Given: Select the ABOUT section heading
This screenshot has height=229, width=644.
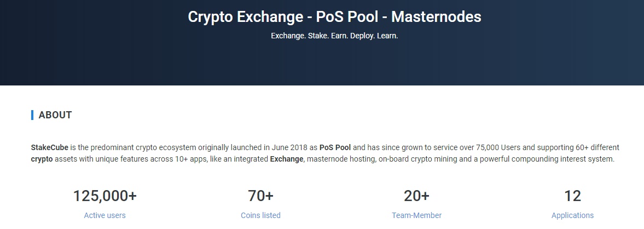Looking at the screenshot, I should [x=55, y=114].
